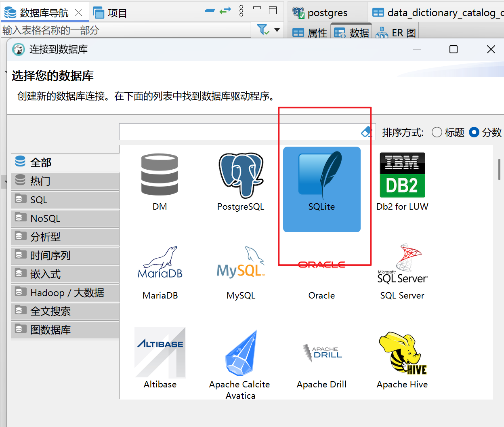Select 分数 sort radio button
Viewport: 504px width, 427px height.
pos(474,132)
